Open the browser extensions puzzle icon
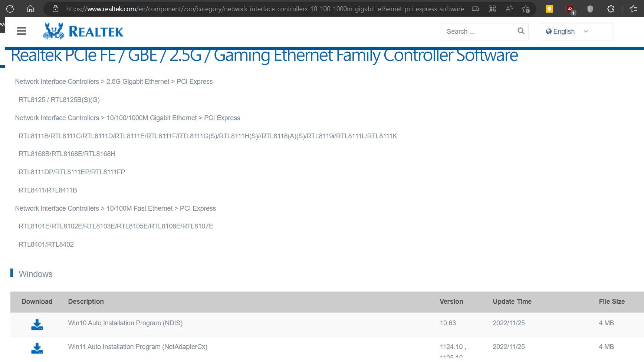The image size is (644, 362). click(611, 9)
